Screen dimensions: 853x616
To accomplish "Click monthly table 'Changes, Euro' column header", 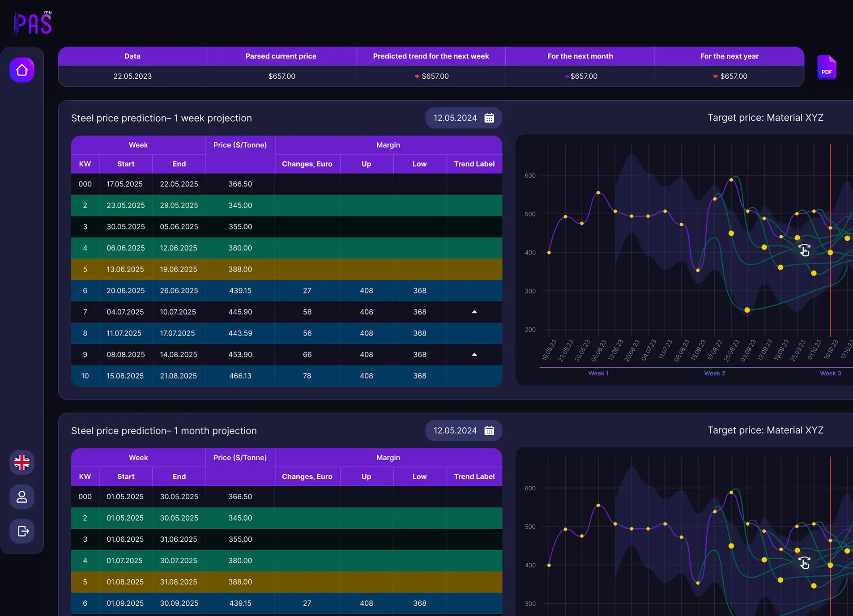I will (x=307, y=477).
